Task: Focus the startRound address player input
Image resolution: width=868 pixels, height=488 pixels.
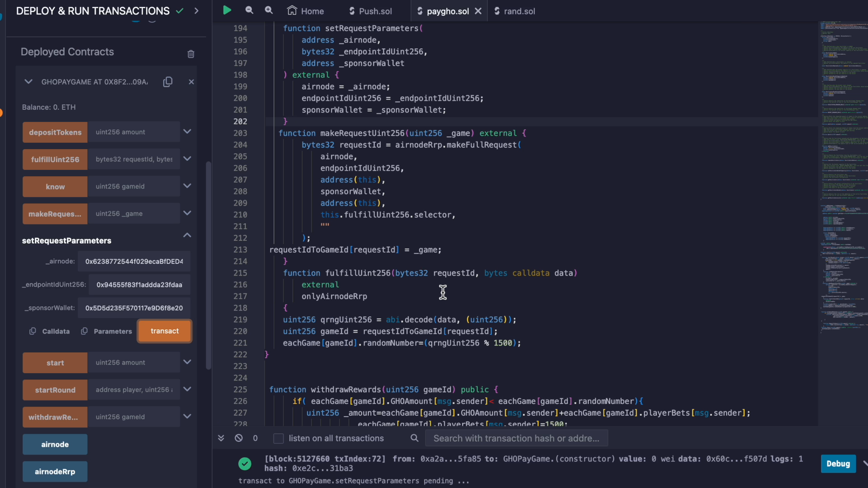Action: click(134, 389)
